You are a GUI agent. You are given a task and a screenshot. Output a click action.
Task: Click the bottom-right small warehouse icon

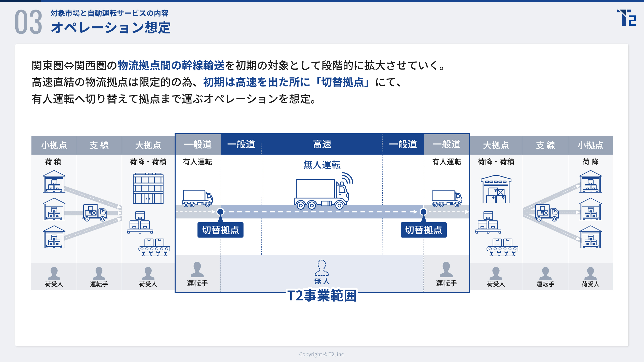pyautogui.click(x=590, y=237)
